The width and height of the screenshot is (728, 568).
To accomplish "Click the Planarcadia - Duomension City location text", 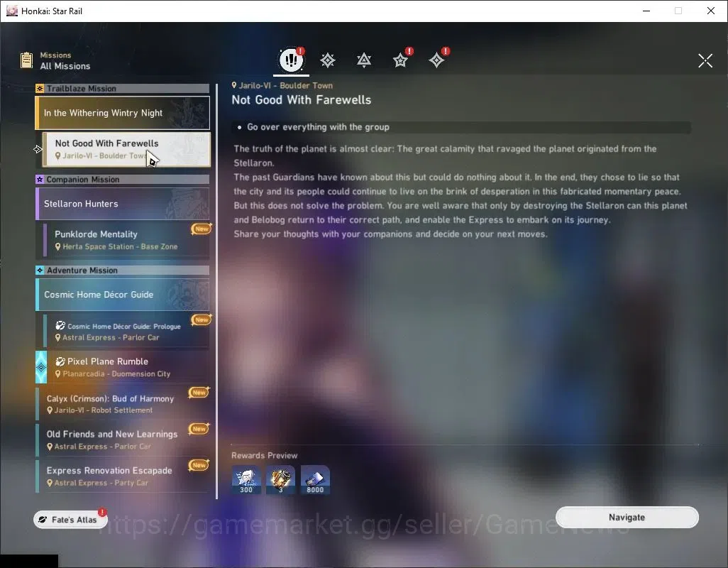I will pos(116,374).
